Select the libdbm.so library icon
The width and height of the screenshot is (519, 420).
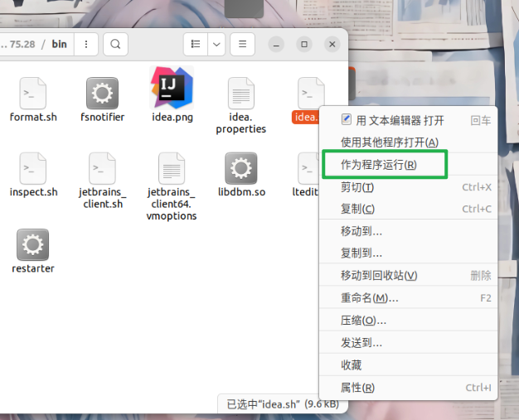(240, 168)
